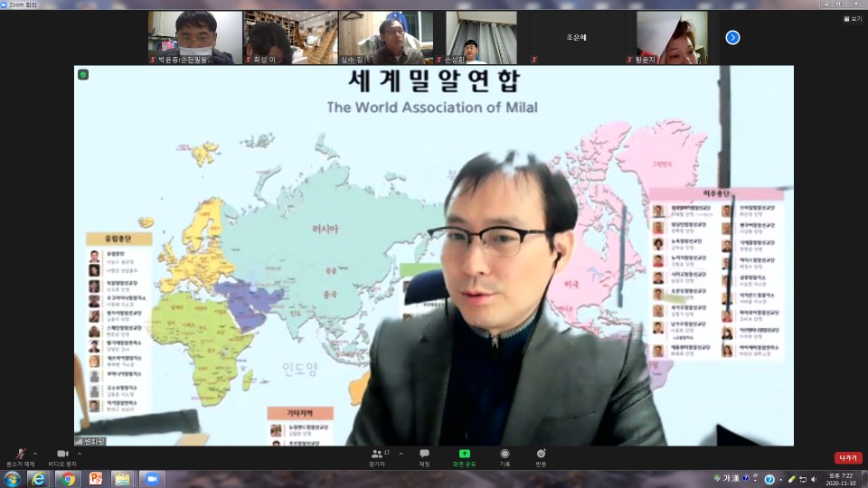The image size is (868, 488).
Task: Click the Windows Start button
Action: pyautogui.click(x=12, y=479)
